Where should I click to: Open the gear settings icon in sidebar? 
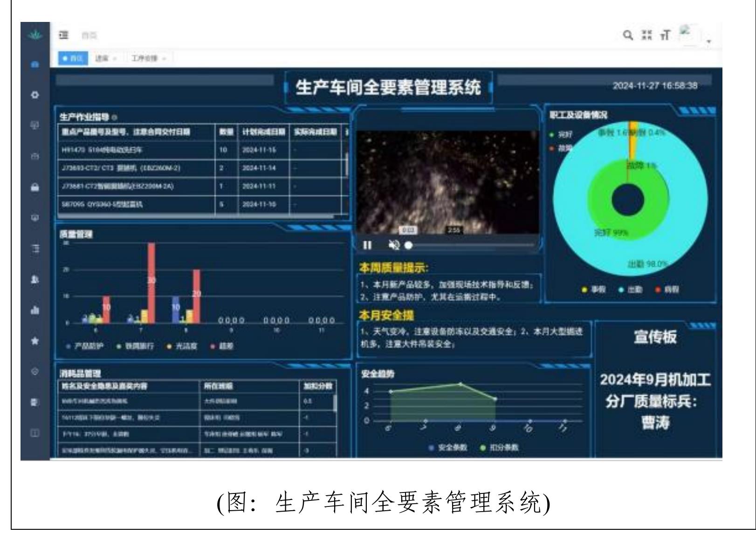tap(34, 95)
